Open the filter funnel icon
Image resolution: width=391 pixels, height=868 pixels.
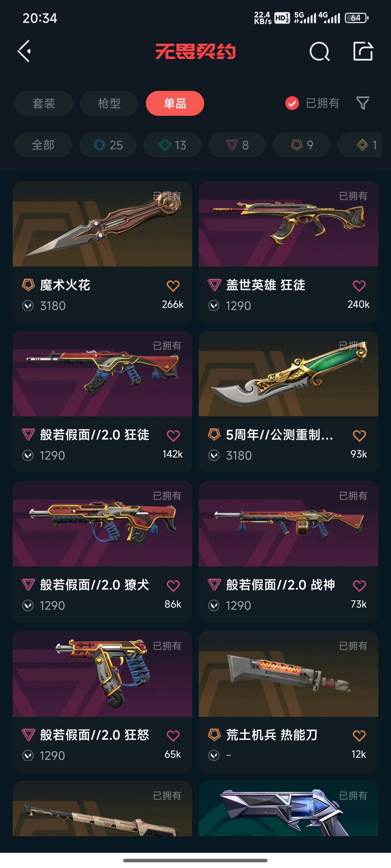363,103
